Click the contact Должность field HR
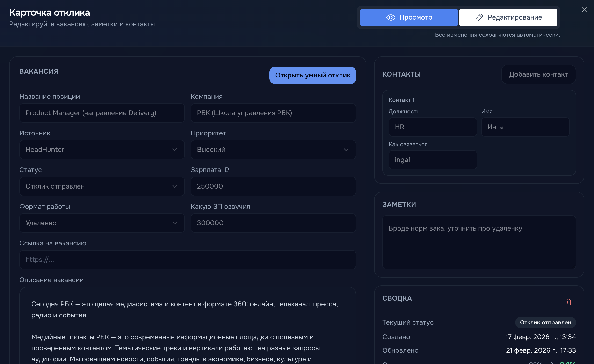This screenshot has height=364, width=594. click(x=433, y=127)
